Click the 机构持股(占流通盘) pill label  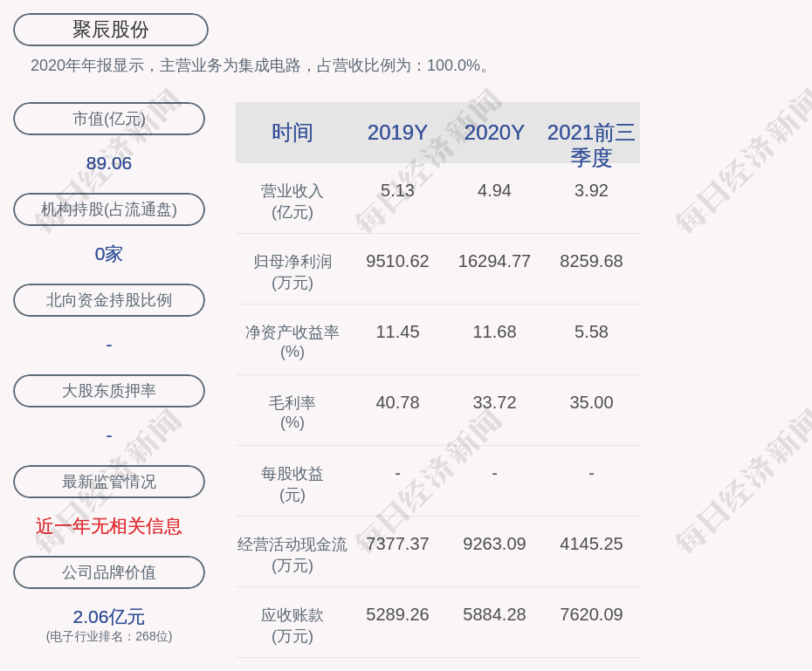coord(109,209)
